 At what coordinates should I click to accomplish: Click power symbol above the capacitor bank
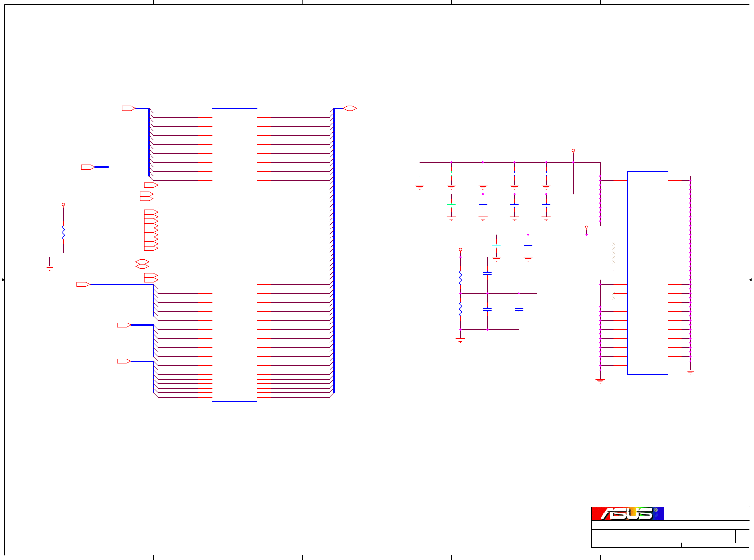[573, 150]
